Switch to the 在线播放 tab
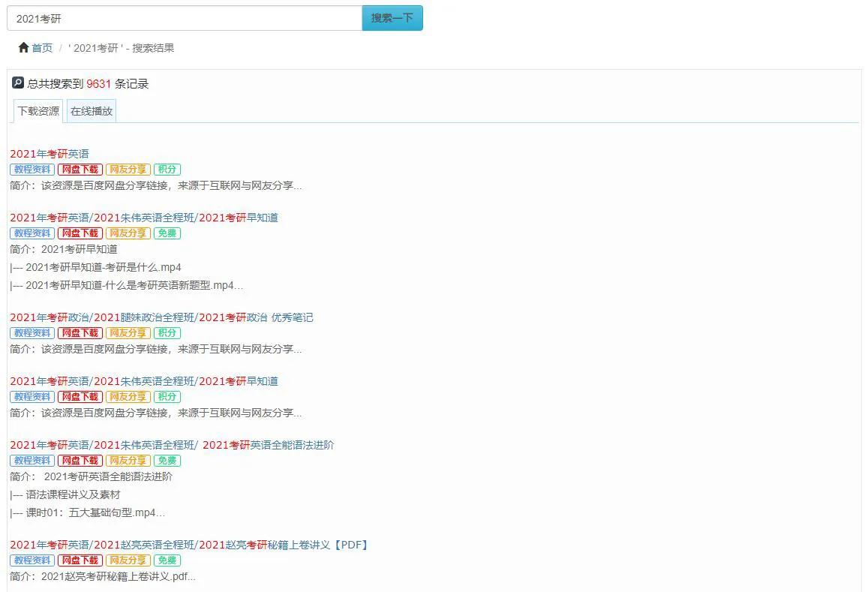This screenshot has width=868, height=592. [90, 110]
